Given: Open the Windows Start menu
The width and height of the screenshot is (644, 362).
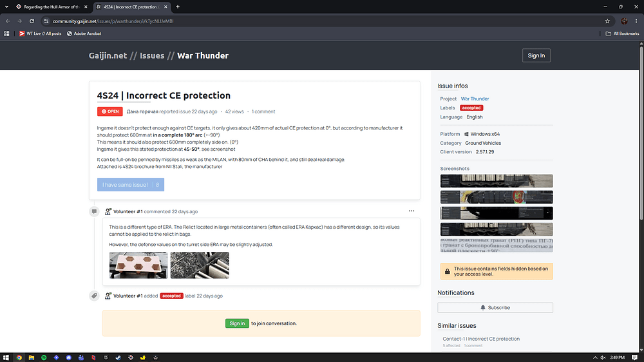Looking at the screenshot, I should (6, 357).
